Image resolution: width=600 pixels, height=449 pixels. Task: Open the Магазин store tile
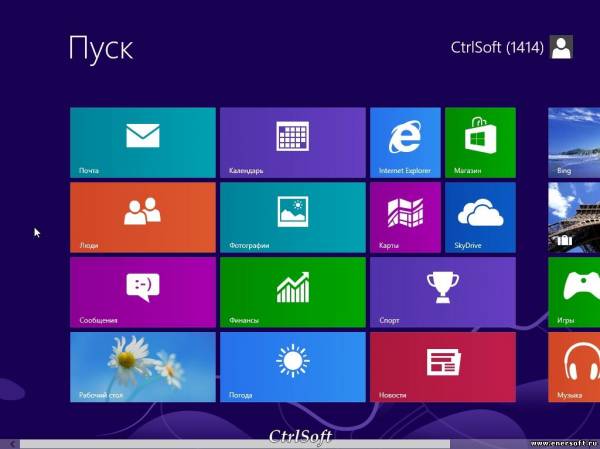point(480,142)
